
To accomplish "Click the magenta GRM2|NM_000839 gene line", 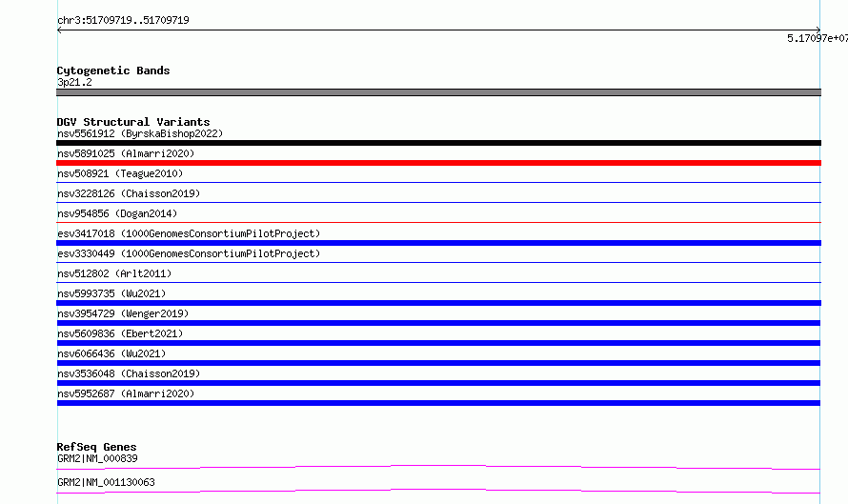I will [x=438, y=467].
